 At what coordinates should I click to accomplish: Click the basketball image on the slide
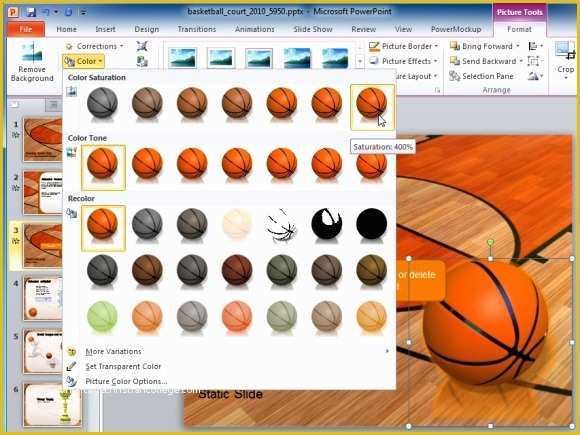(485, 322)
